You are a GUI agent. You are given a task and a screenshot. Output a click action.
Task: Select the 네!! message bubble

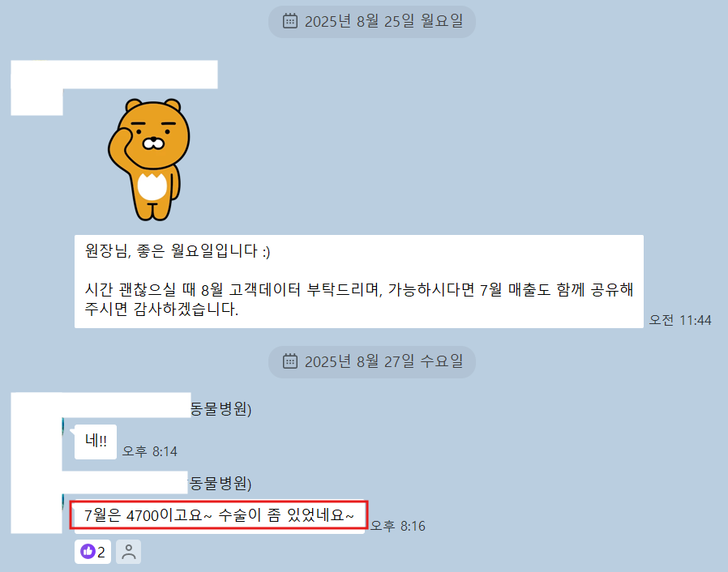pos(96,442)
